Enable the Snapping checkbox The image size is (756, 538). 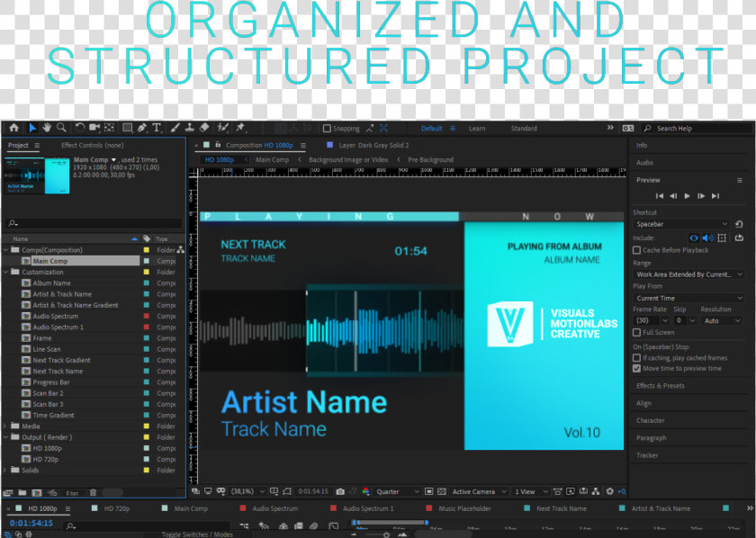coord(327,129)
